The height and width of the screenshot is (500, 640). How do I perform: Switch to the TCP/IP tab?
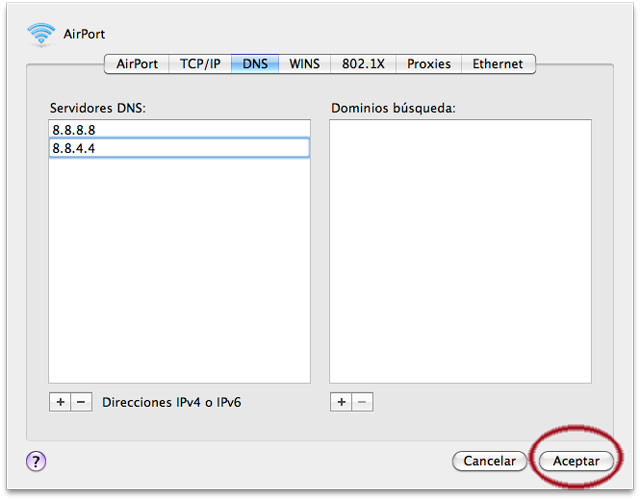(x=200, y=64)
